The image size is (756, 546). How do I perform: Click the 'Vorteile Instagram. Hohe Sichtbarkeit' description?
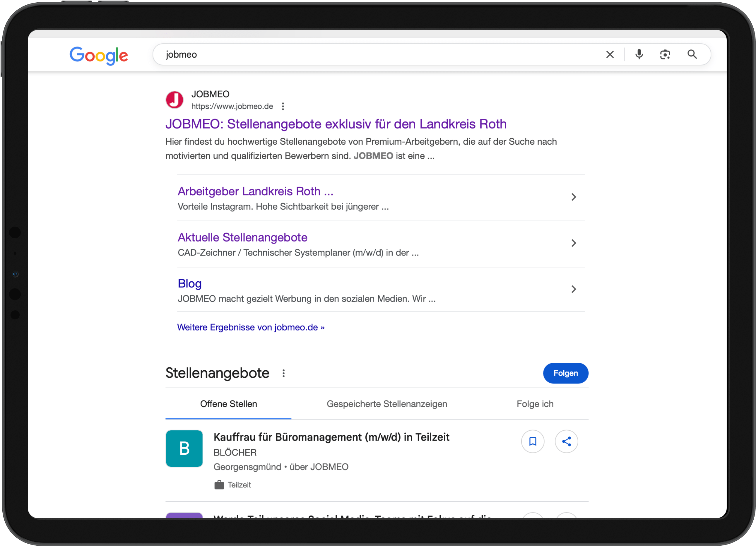point(283,207)
